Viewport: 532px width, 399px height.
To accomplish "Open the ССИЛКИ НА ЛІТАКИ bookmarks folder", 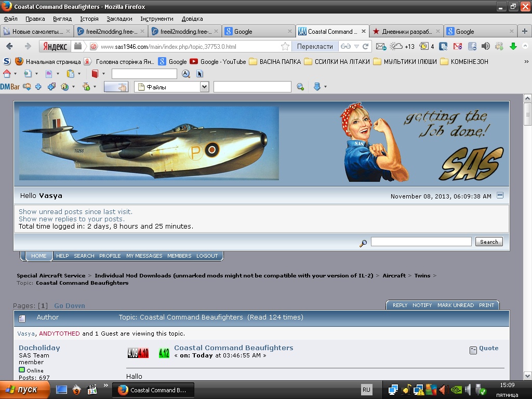I will coord(337,61).
